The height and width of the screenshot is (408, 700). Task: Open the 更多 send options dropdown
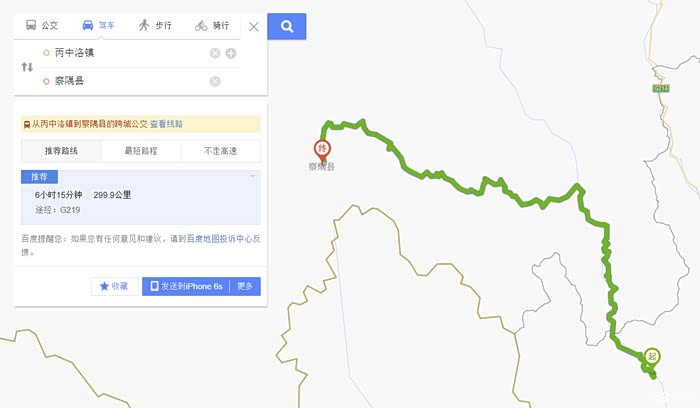245,286
